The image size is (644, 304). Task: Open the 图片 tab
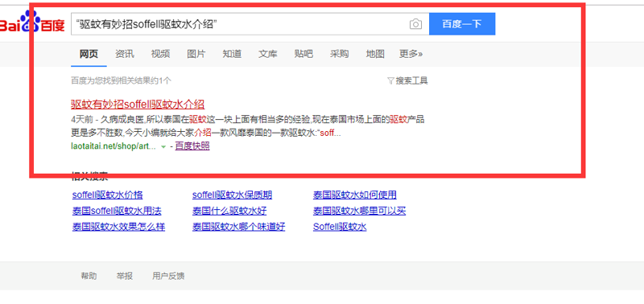[196, 54]
